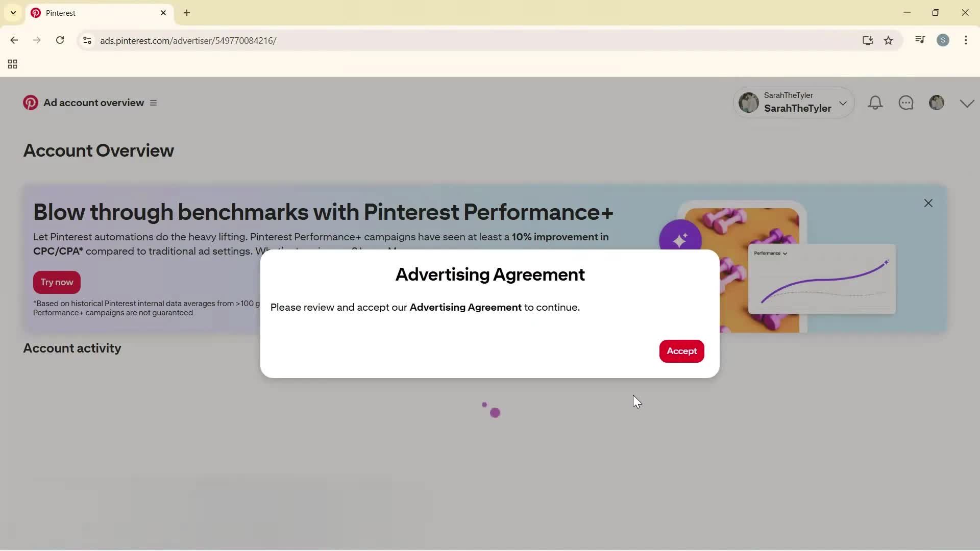Click the SarahTheTyler profile avatar in the header
980x551 pixels.
tap(937, 103)
